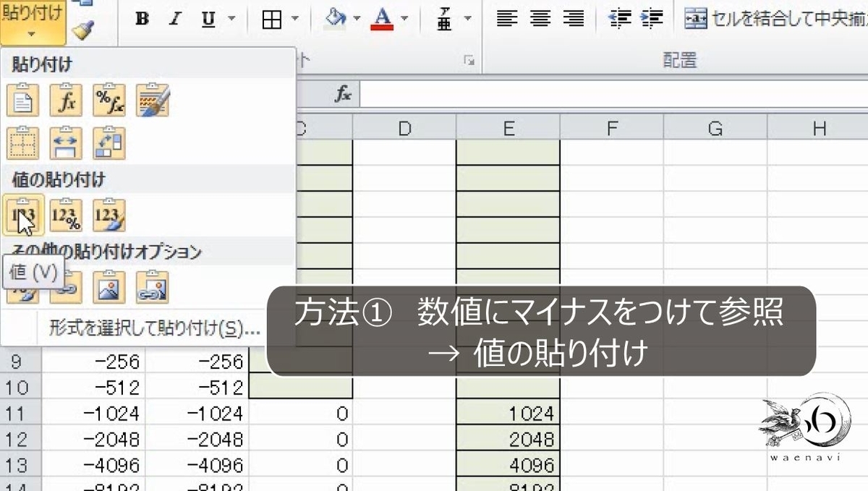
Task: Click the Transpose paste icon
Action: tap(109, 142)
